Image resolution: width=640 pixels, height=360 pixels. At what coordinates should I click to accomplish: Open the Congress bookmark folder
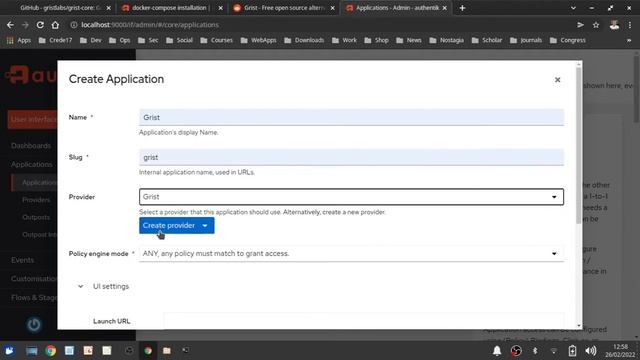pos(568,40)
